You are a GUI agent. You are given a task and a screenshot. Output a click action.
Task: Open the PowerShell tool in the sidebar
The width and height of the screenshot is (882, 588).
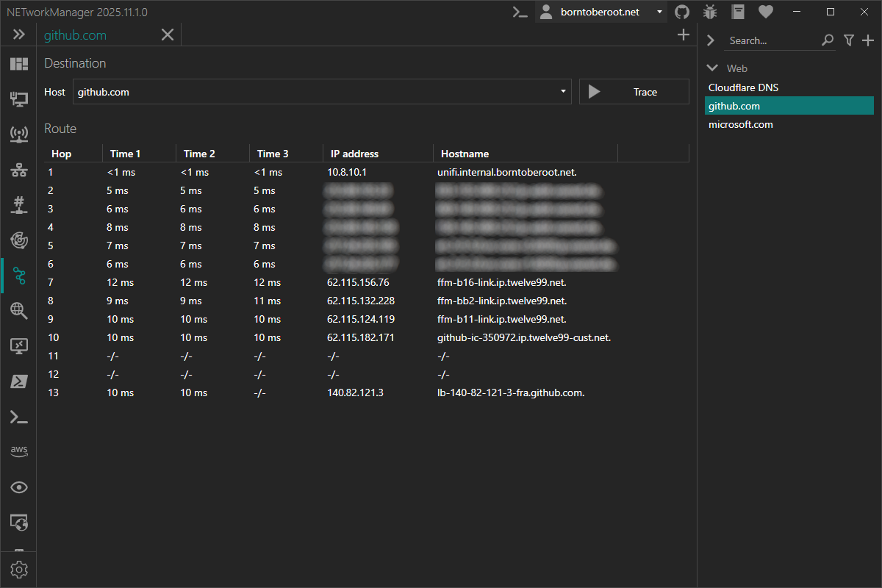point(19,381)
